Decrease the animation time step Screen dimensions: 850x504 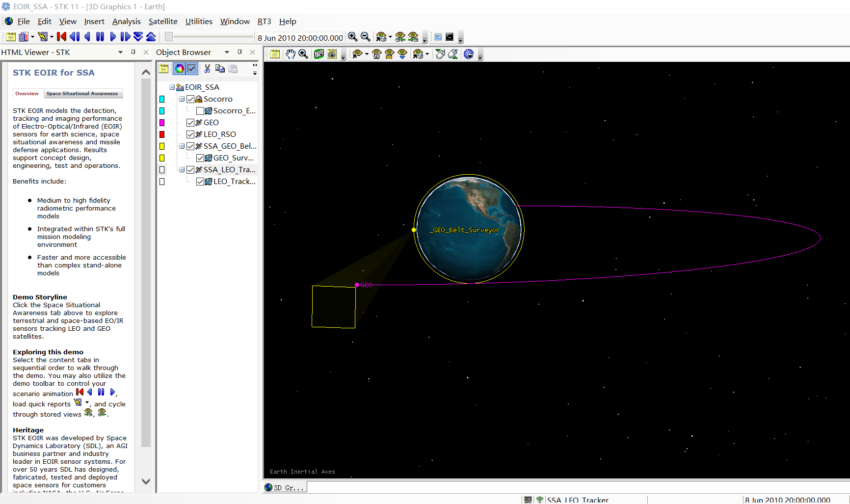(138, 37)
